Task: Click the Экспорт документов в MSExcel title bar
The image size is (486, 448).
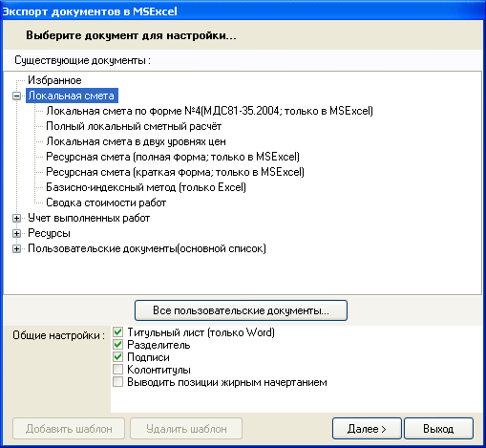Action: (243, 11)
